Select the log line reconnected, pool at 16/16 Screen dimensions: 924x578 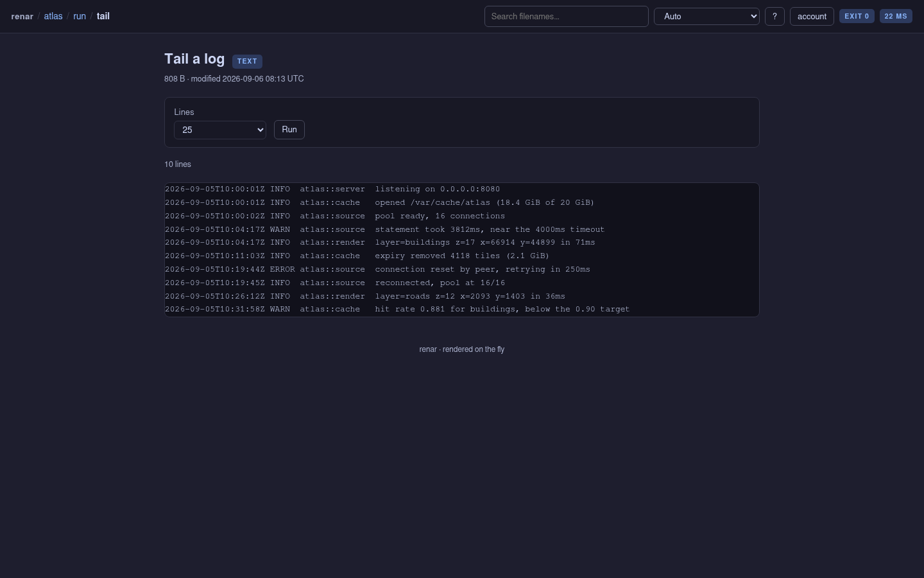(x=335, y=283)
